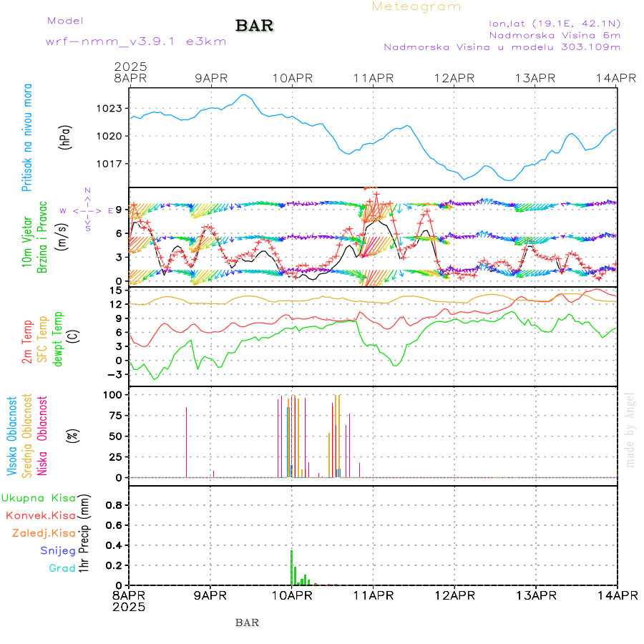Select the wrf-nmm_v3.9.1 e3km model label
Viewport: 644px width, 644px height.
(136, 42)
